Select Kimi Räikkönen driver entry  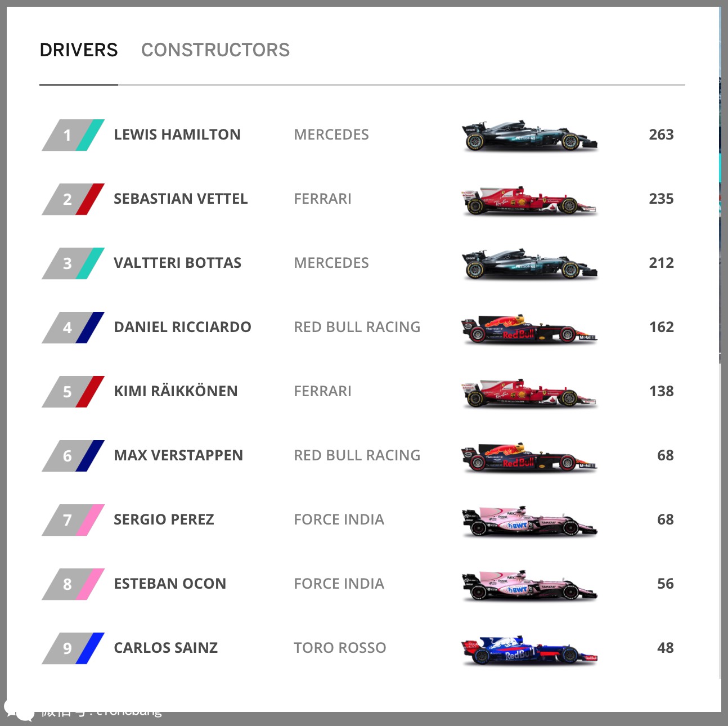coord(176,391)
